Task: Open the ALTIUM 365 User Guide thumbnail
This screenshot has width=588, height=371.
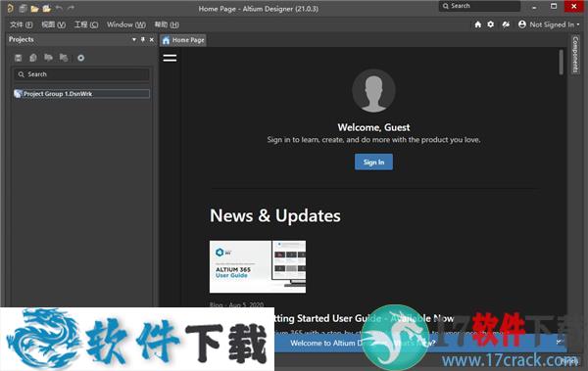Action: 258,267
